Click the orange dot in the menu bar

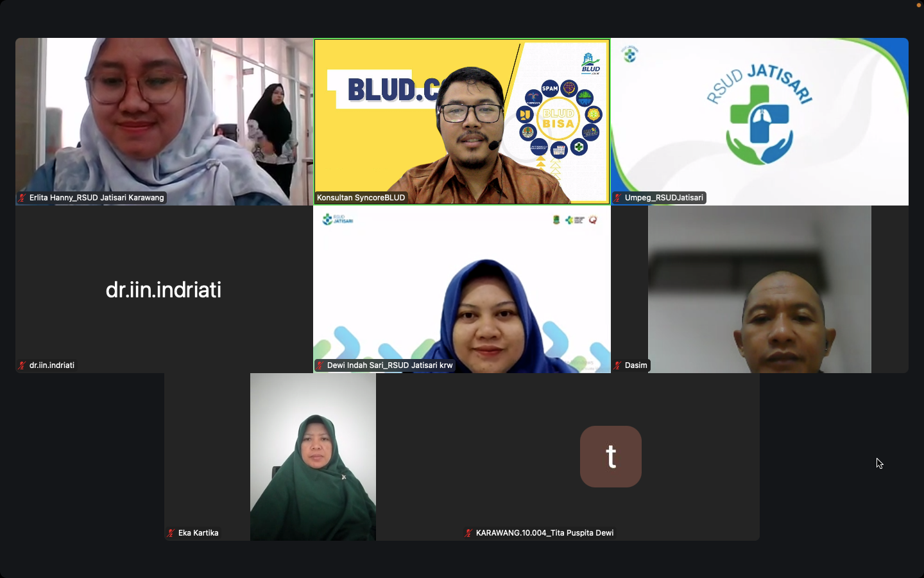point(918,4)
